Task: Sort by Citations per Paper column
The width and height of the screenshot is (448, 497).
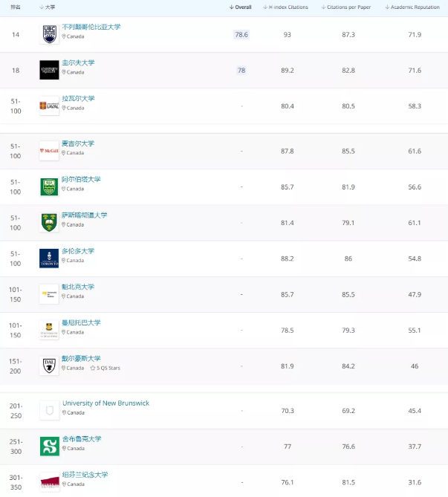Action: pyautogui.click(x=346, y=7)
